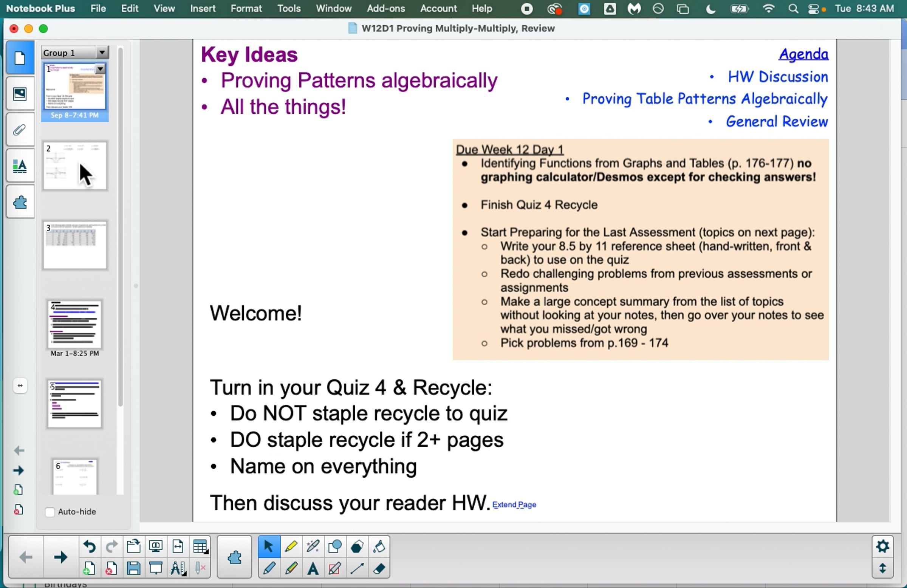Click the Save file icon
This screenshot has width=907, height=588.
(133, 568)
